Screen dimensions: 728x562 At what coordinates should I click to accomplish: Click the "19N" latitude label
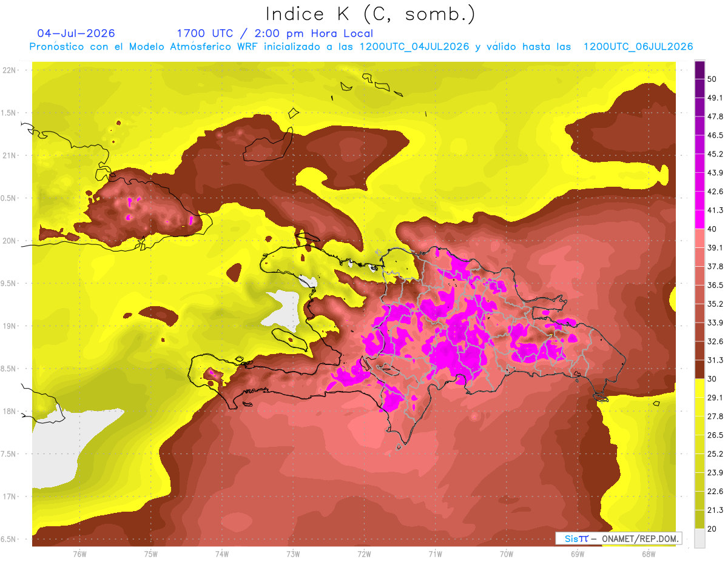pyautogui.click(x=10, y=326)
